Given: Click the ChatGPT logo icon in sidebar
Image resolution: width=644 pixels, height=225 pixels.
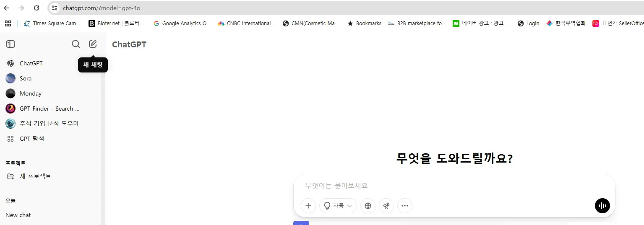Looking at the screenshot, I should tap(10, 63).
